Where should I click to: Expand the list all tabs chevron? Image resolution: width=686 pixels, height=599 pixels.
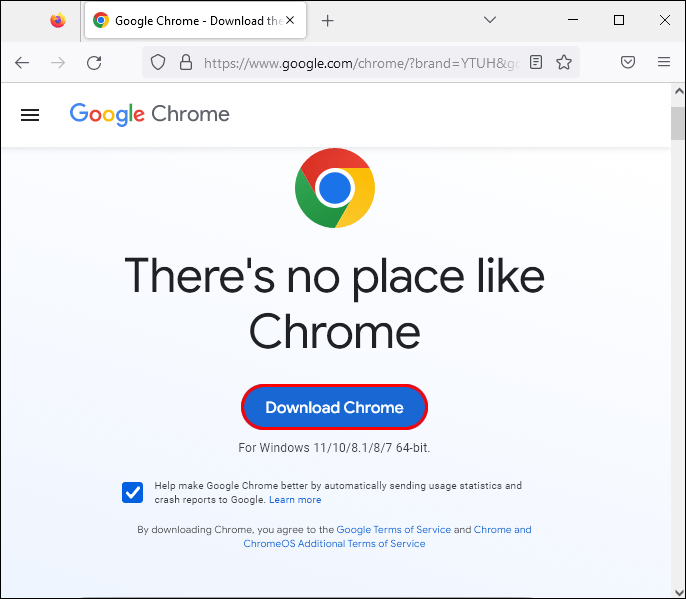pyautogui.click(x=490, y=20)
